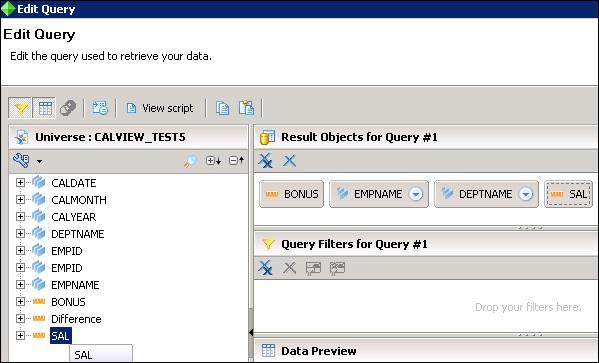Open the DEPTNAME result object dropdown arrow
599x363 pixels.
[526, 194]
